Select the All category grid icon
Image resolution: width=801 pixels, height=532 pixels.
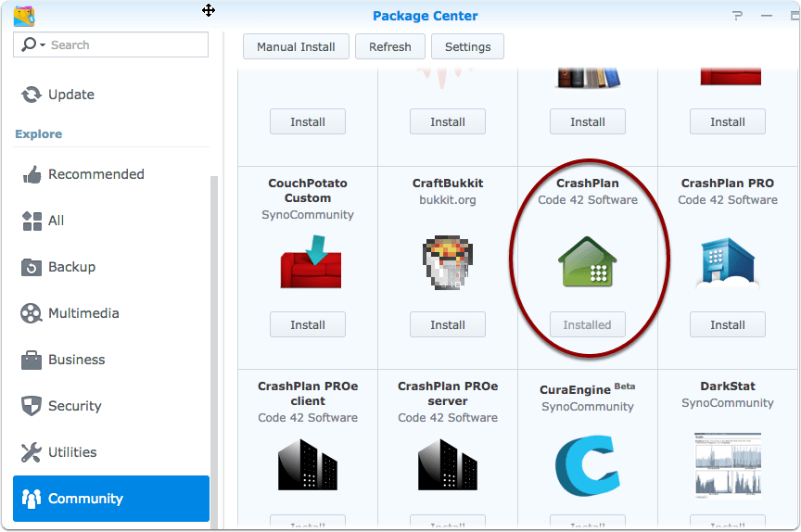click(32, 221)
